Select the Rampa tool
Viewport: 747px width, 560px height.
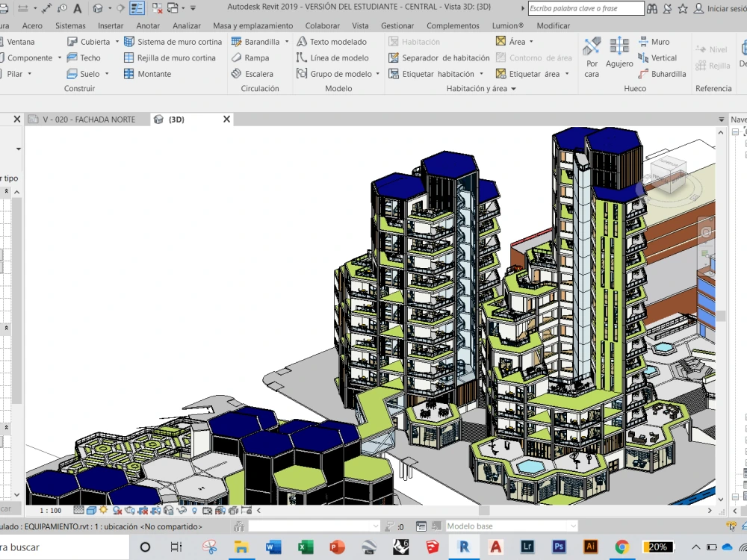pos(258,57)
